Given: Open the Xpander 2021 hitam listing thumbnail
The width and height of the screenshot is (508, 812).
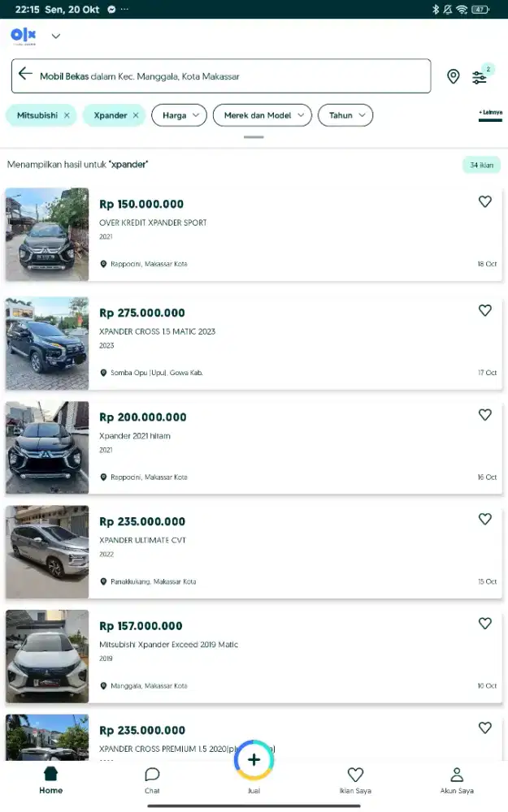Looking at the screenshot, I should [x=47, y=447].
